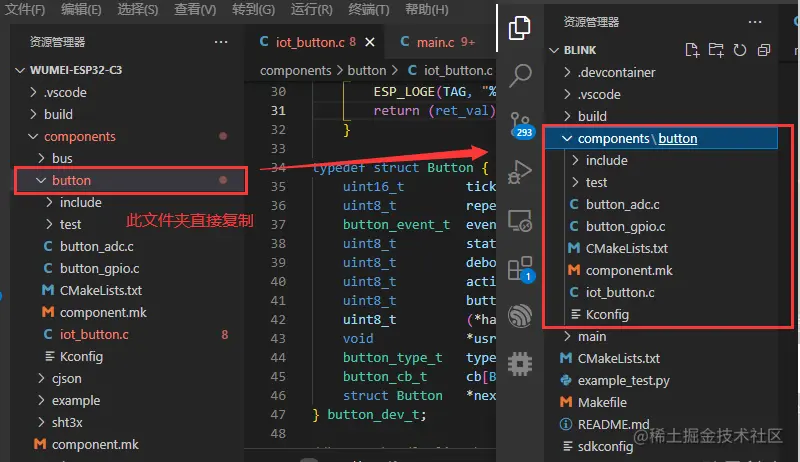Expand the build folder in BLINK
The height and width of the screenshot is (462, 800).
pyautogui.click(x=662, y=116)
